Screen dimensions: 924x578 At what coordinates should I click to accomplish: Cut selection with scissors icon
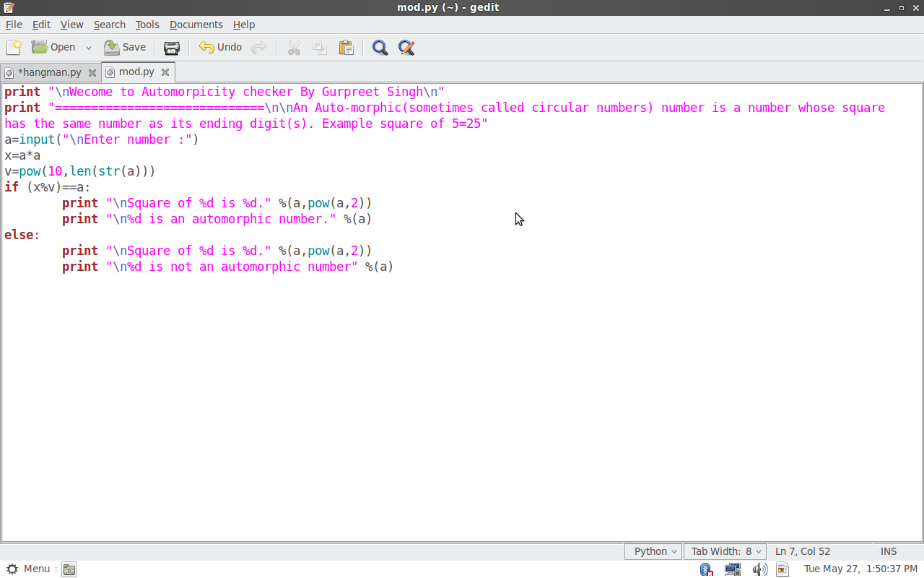[x=294, y=48]
